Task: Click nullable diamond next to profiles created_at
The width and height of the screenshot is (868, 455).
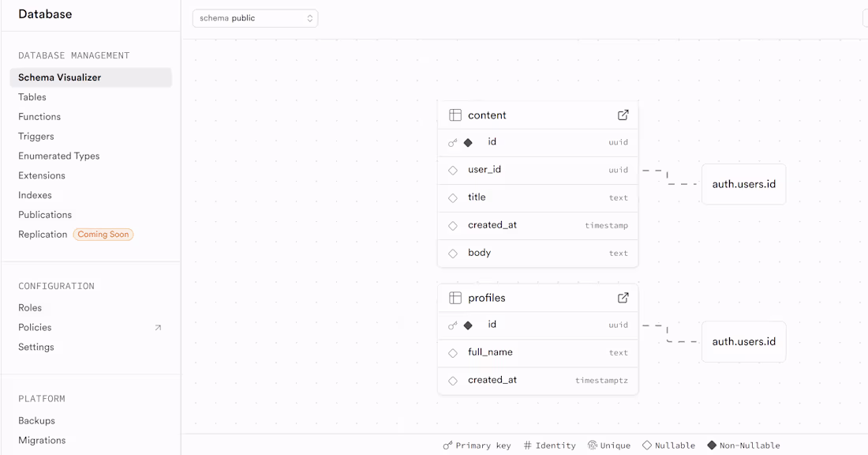Action: coord(453,381)
